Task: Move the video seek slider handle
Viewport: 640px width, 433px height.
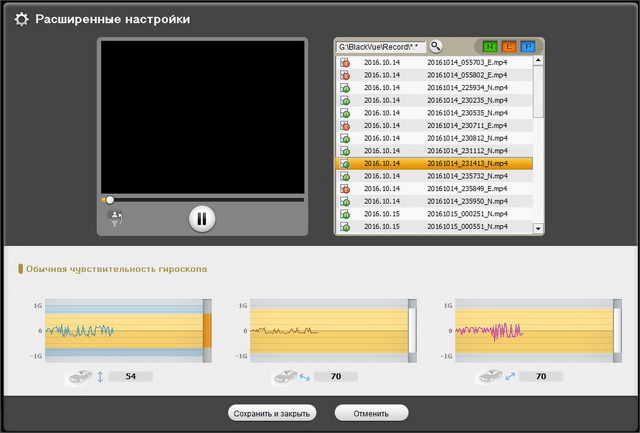Action: pos(109,200)
